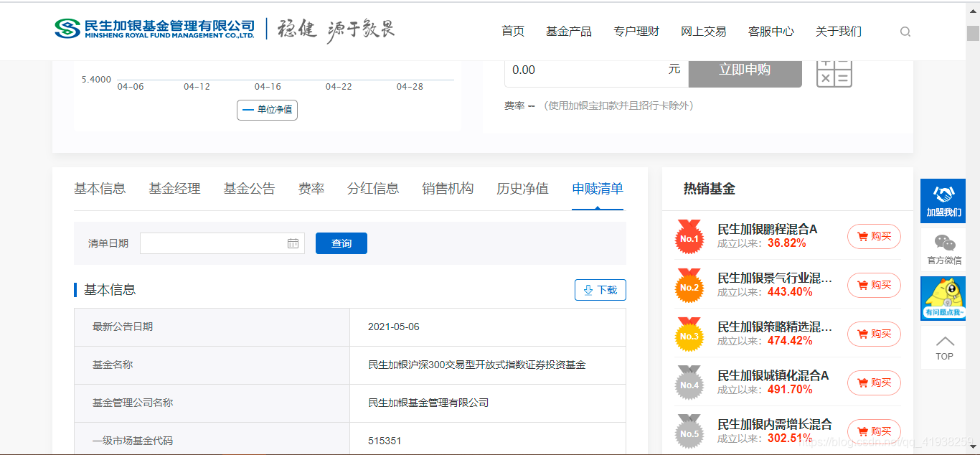
Task: Buy 民生加银城镇化混合A via 购买
Action: tap(874, 383)
